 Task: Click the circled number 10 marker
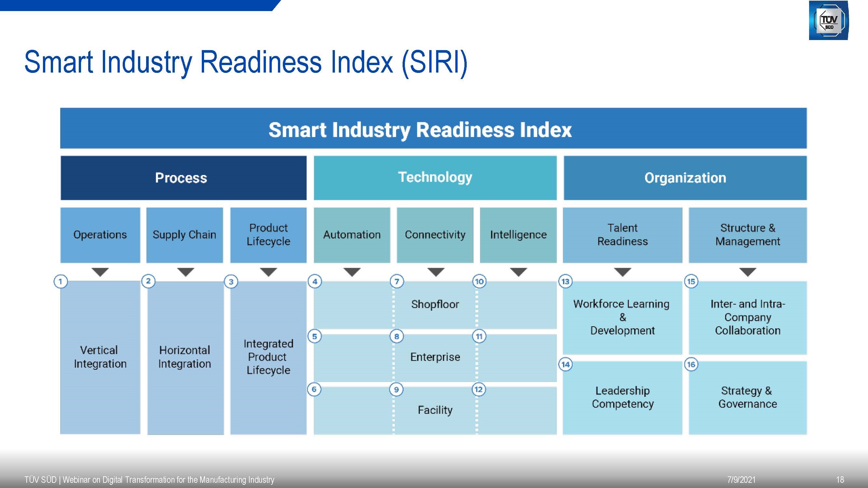tap(479, 281)
